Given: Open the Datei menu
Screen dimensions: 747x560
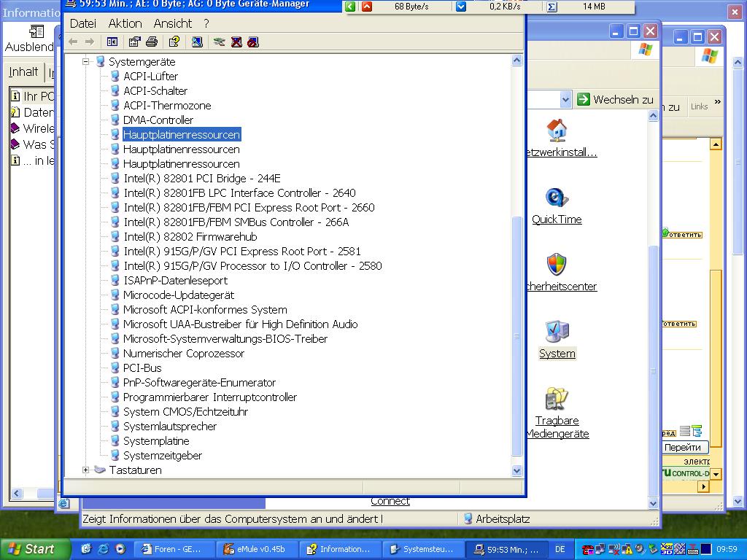Looking at the screenshot, I should 83,23.
